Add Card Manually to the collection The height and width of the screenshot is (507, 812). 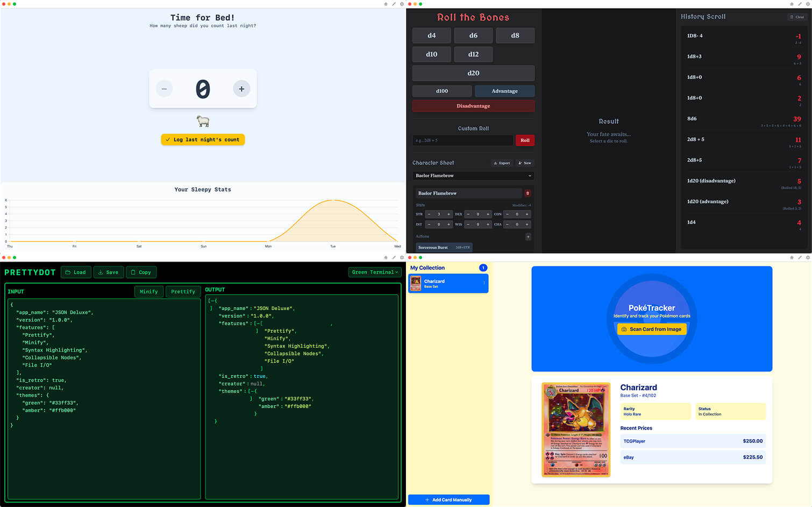pyautogui.click(x=448, y=499)
